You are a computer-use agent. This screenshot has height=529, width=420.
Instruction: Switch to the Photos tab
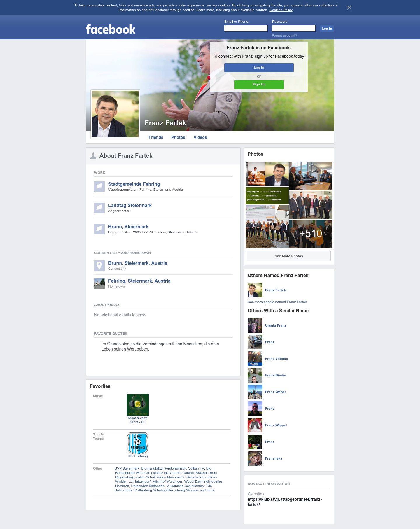[x=178, y=137]
